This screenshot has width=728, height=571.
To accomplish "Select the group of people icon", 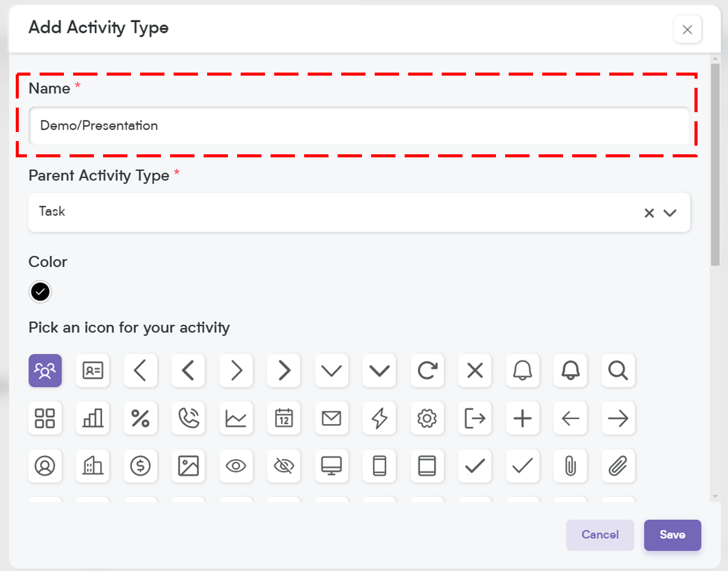I will coord(45,371).
